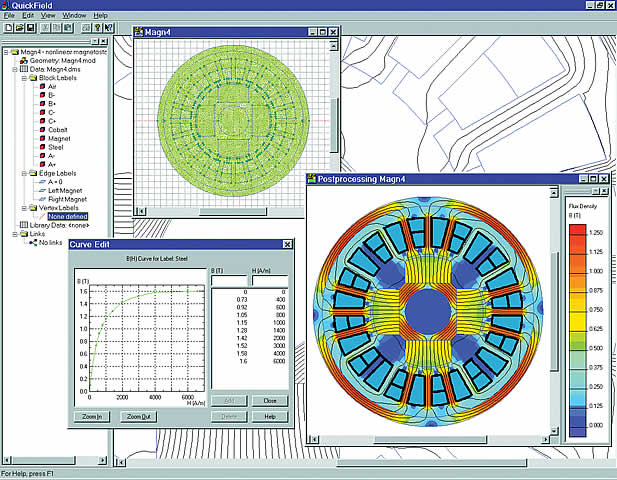This screenshot has width=617, height=480.
Task: Click the context help arrow icon
Action: 109,28
